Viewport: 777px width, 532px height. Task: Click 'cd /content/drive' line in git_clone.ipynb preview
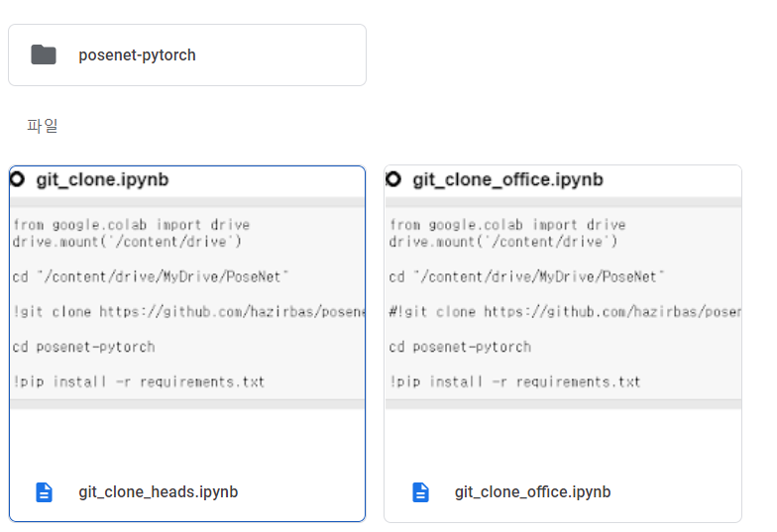pos(151,276)
